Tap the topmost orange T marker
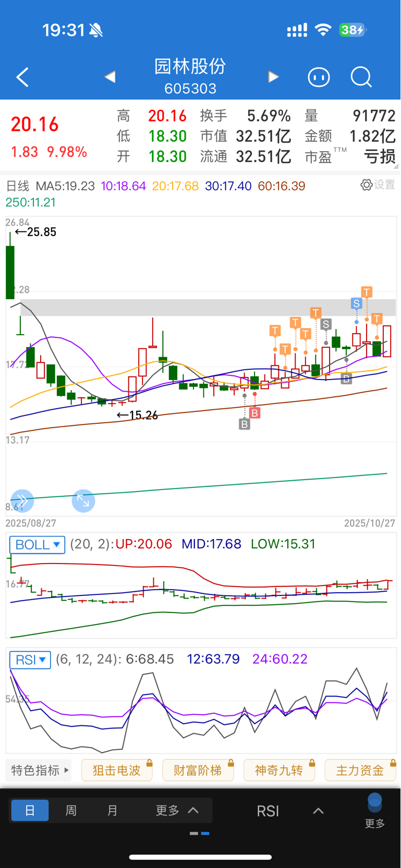 click(367, 292)
